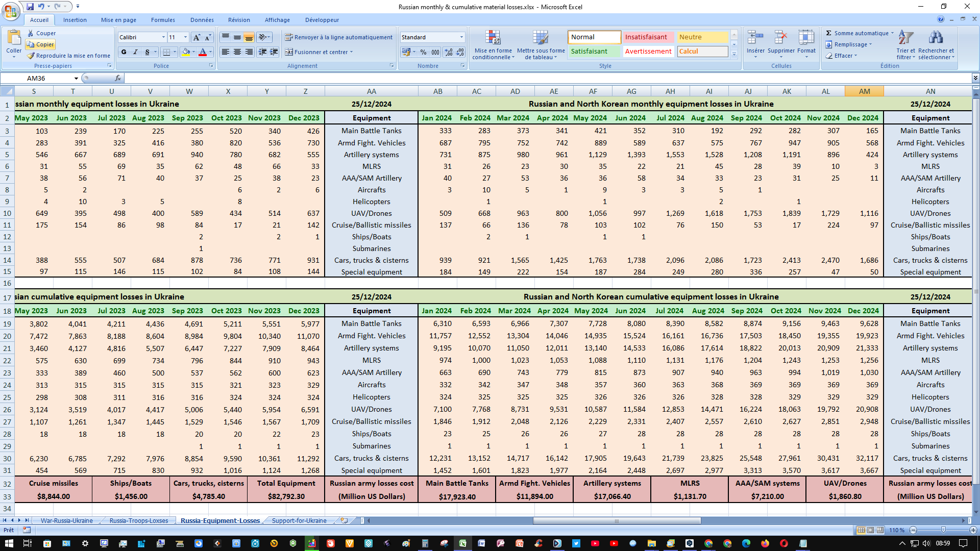
Task: Decrease indent icon
Action: 262,52
